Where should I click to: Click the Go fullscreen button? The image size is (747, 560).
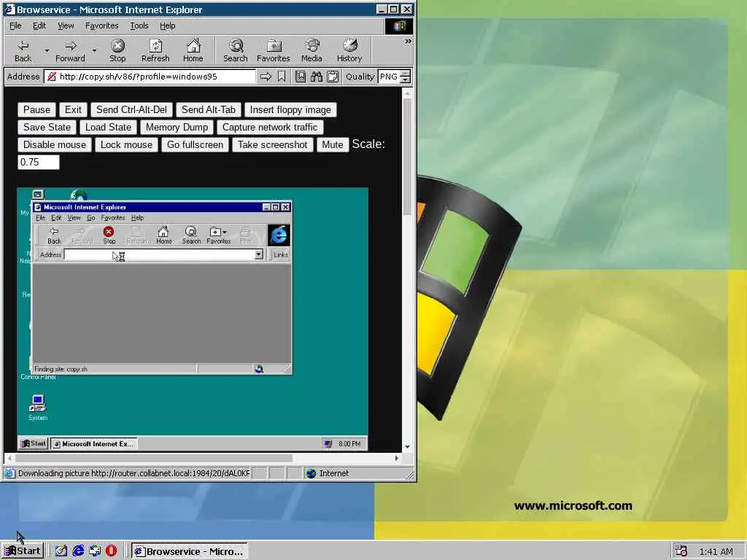[x=195, y=145]
